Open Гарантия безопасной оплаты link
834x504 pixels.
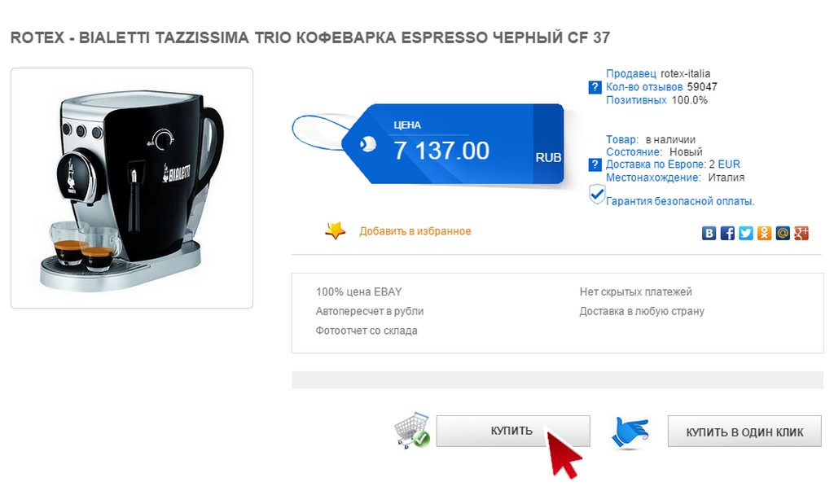[x=680, y=201]
